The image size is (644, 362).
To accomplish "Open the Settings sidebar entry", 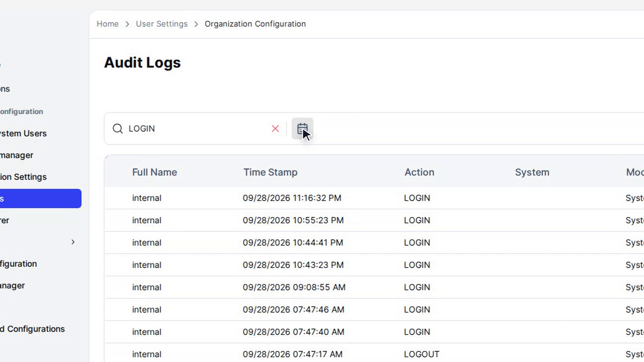I will pos(23,177).
